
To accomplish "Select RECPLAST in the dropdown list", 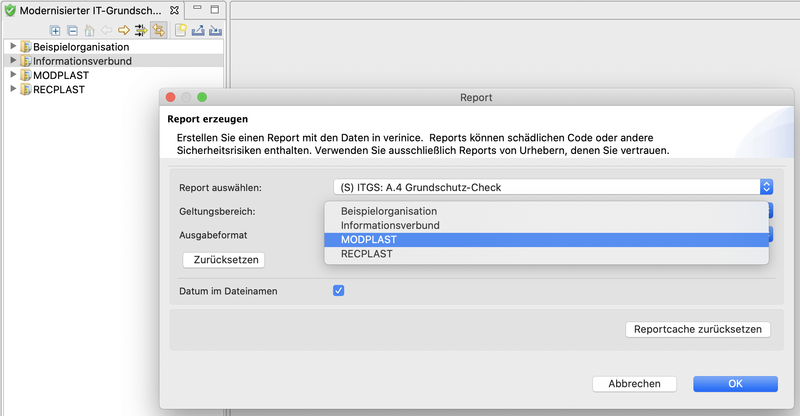I will pos(546,254).
